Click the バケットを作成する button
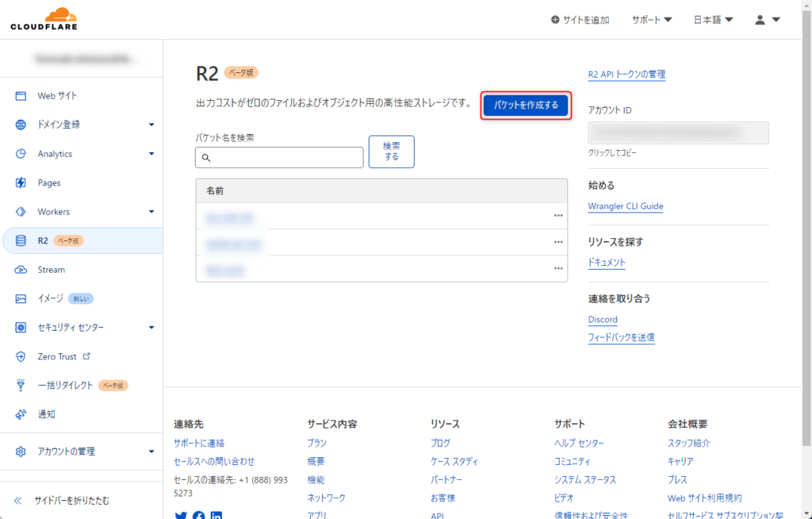The height and width of the screenshot is (519, 812). 526,106
